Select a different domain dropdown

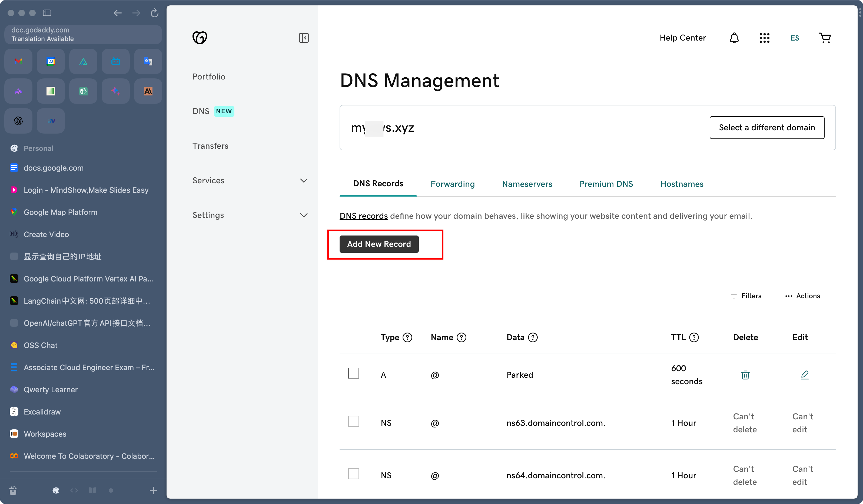pos(766,127)
